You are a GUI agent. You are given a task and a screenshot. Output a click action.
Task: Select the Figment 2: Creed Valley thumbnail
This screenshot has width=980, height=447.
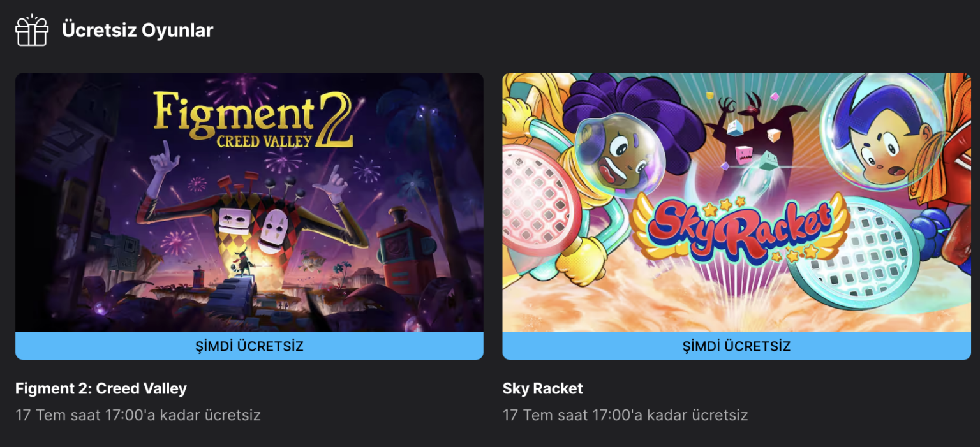tap(249, 204)
